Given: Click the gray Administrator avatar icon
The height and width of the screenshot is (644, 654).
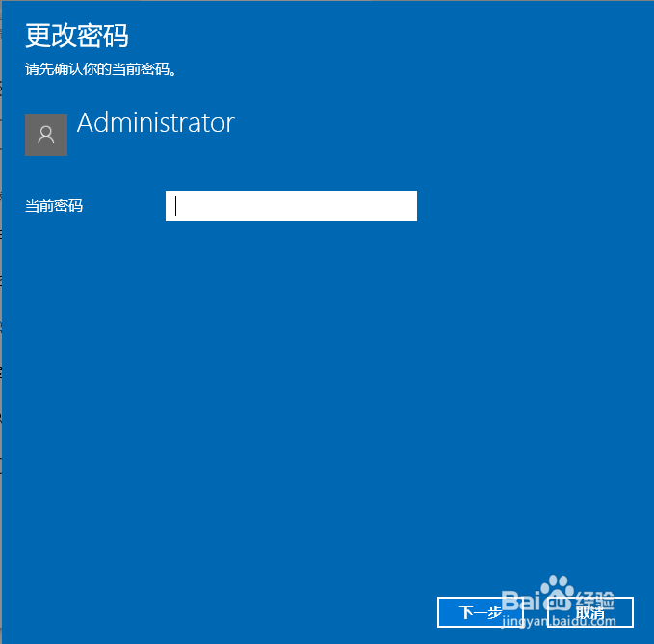Looking at the screenshot, I should pos(46,135).
